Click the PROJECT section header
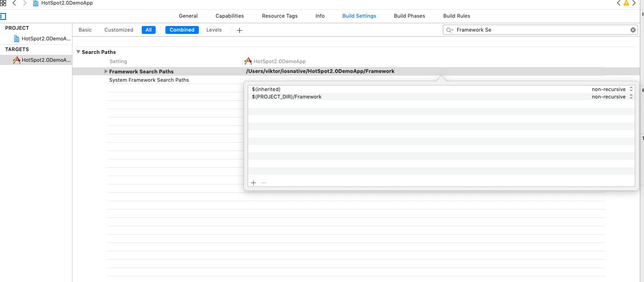Viewport: 644px width, 282px height. (x=17, y=28)
